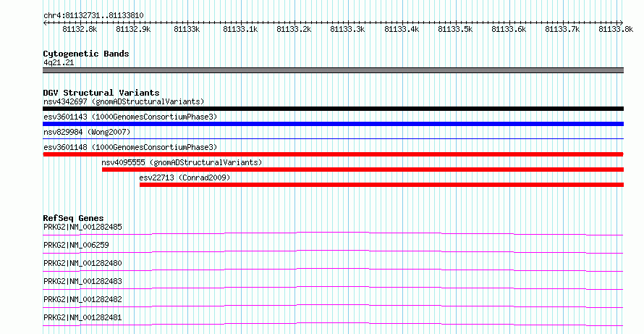Select the red nsv4095555 variant bar
The image size is (644, 334).
[x=363, y=170]
